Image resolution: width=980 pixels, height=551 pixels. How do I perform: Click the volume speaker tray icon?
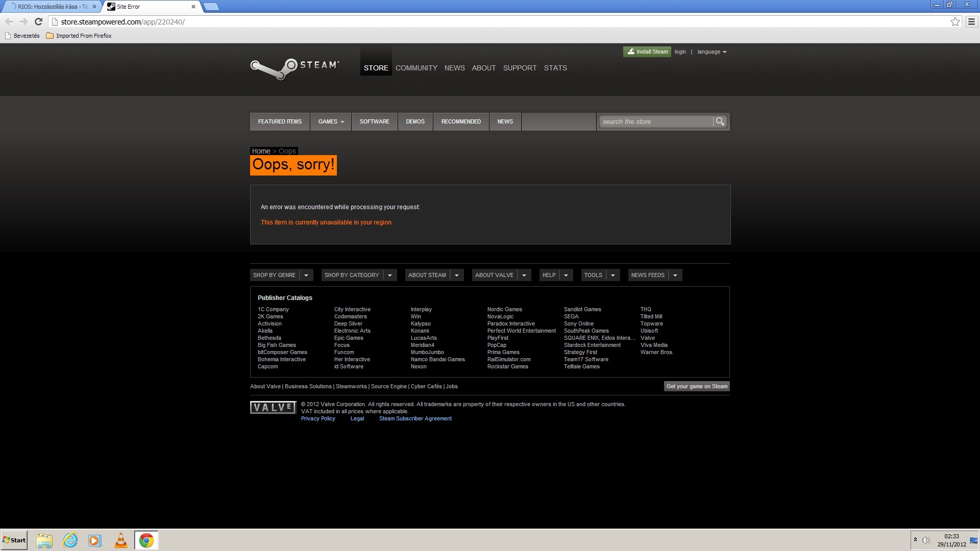pos(926,540)
